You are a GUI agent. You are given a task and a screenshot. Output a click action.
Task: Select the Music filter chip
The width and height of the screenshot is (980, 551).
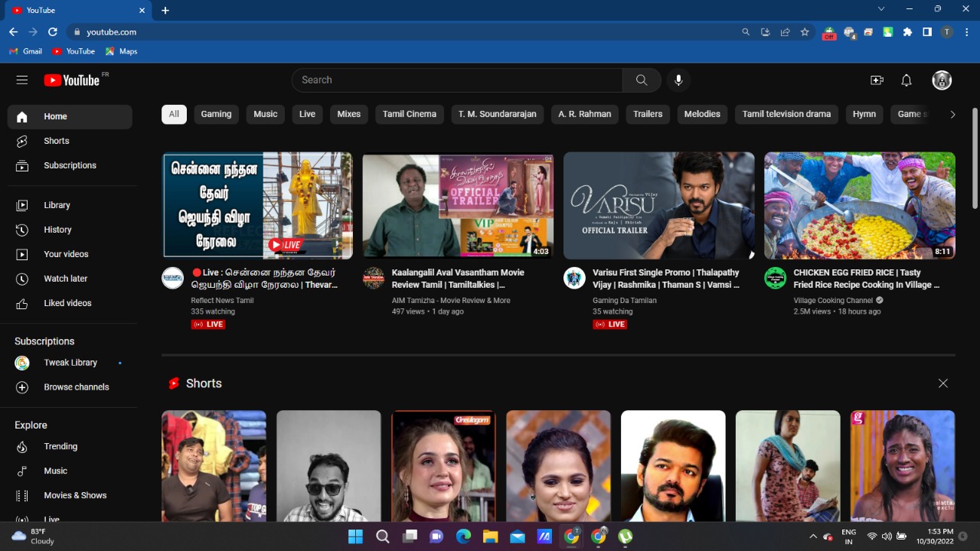pyautogui.click(x=266, y=114)
